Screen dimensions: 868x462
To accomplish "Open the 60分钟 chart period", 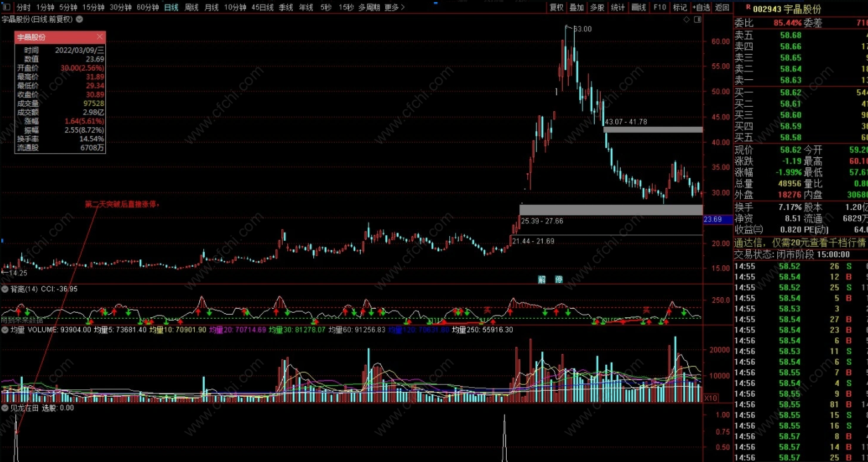I will tap(147, 7).
